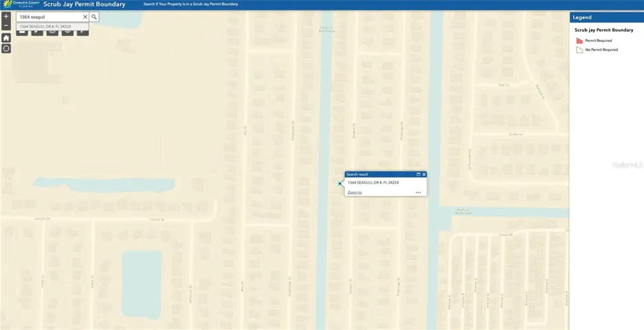
Task: Open the three-dots menu in the popup
Action: 418,192
